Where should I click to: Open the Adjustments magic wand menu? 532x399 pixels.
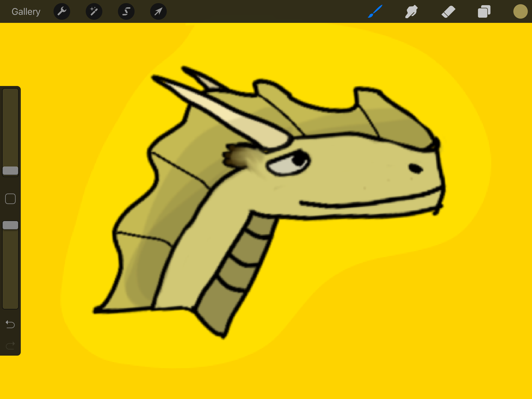pos(94,11)
